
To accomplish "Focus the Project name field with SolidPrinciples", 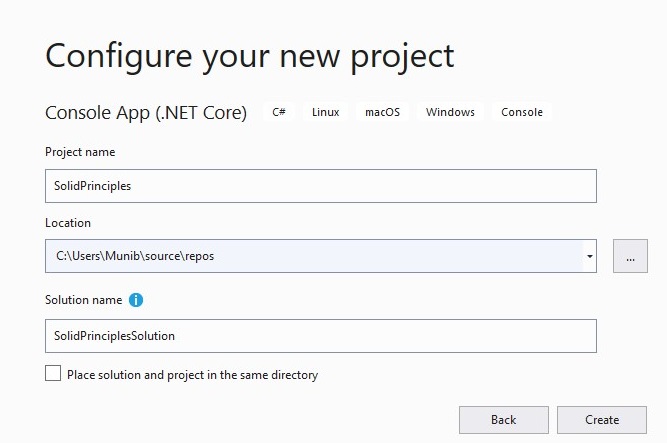I will coord(321,186).
